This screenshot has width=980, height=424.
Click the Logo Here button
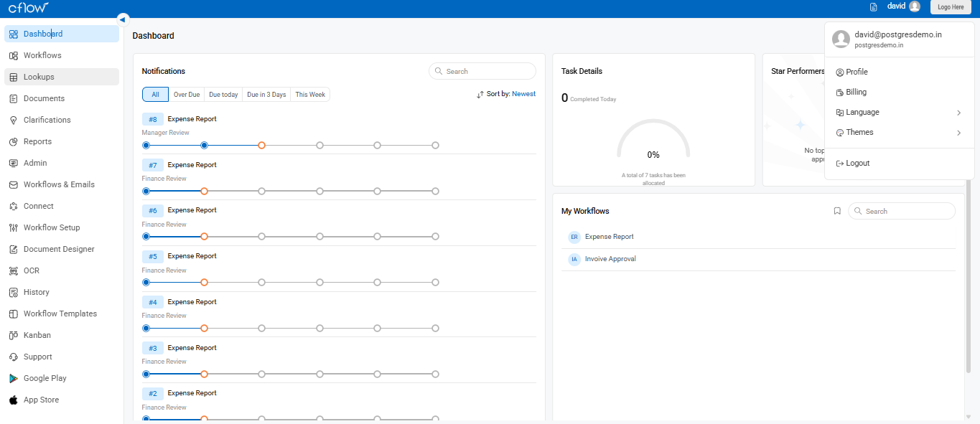click(951, 7)
